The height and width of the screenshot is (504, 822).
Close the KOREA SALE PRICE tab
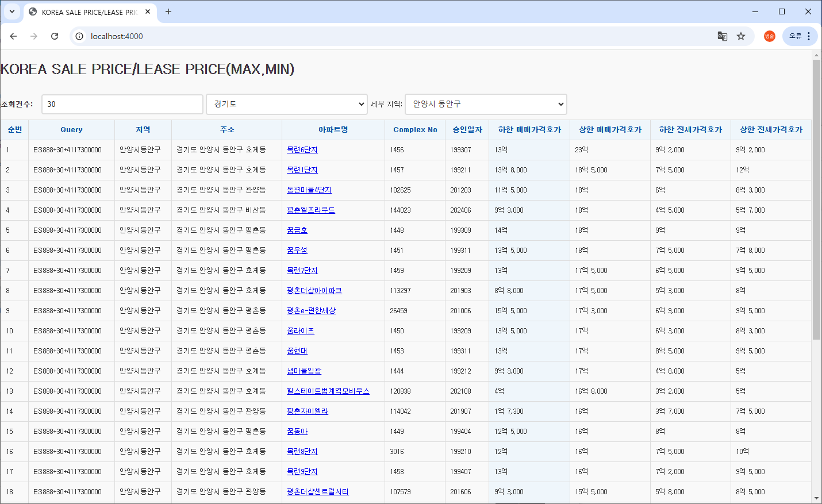pyautogui.click(x=148, y=11)
